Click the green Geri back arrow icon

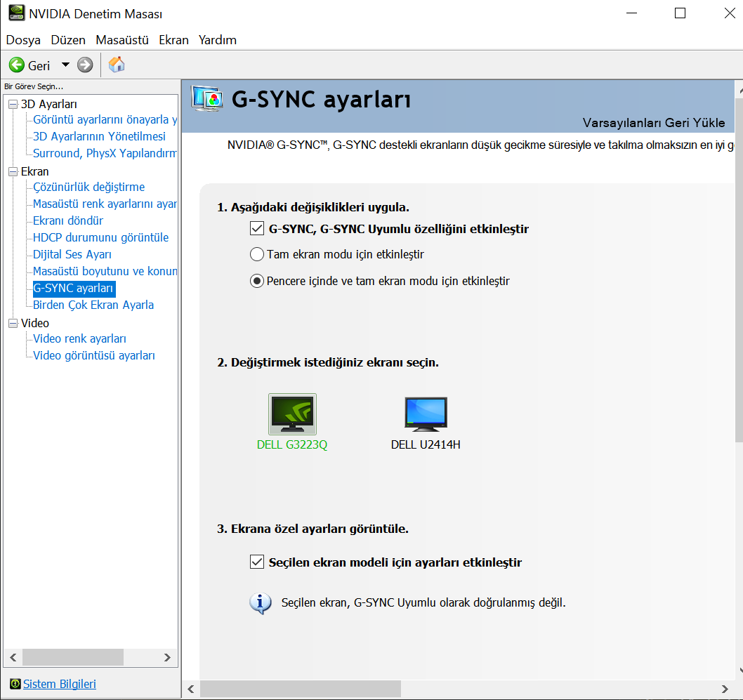(17, 65)
